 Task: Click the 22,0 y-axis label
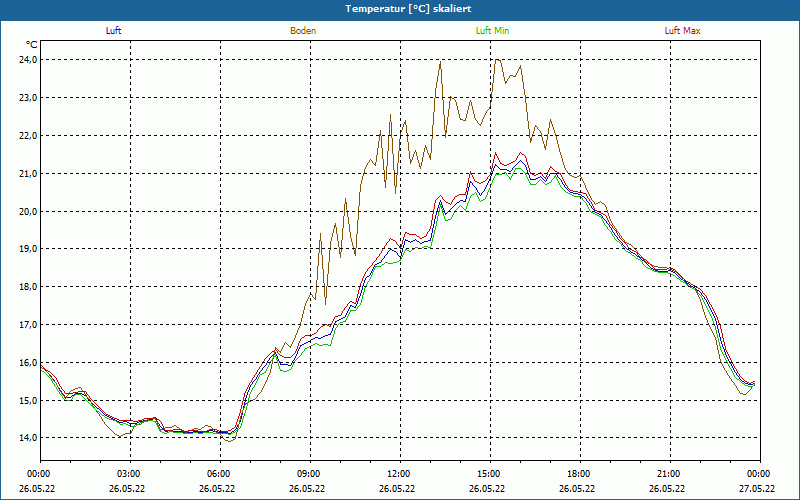pyautogui.click(x=29, y=135)
